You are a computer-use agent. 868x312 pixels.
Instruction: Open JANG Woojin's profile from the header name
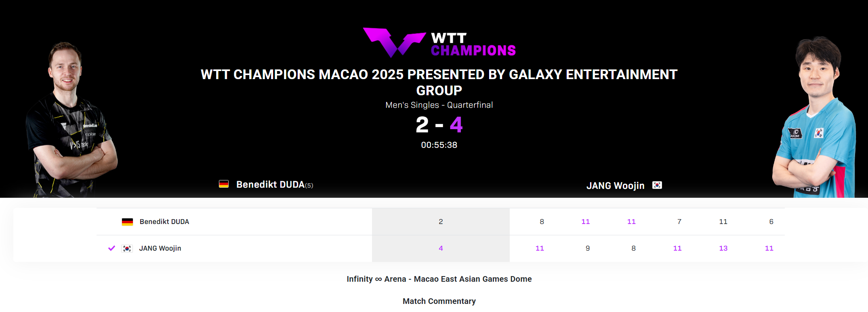(x=615, y=186)
